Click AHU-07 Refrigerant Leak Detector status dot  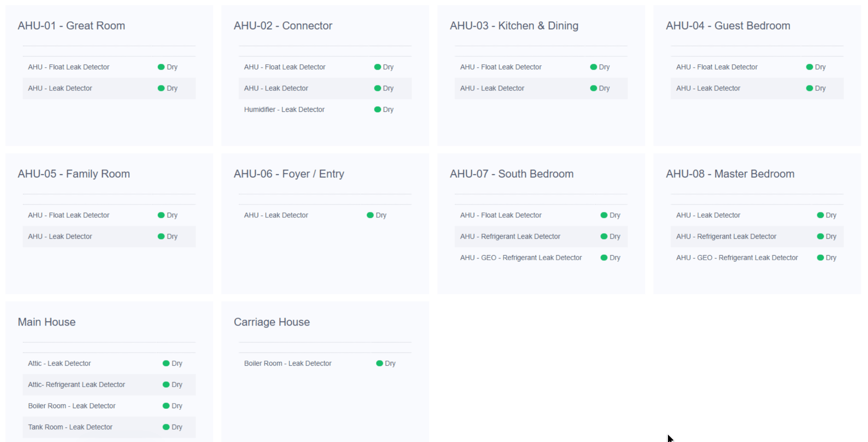tap(604, 237)
